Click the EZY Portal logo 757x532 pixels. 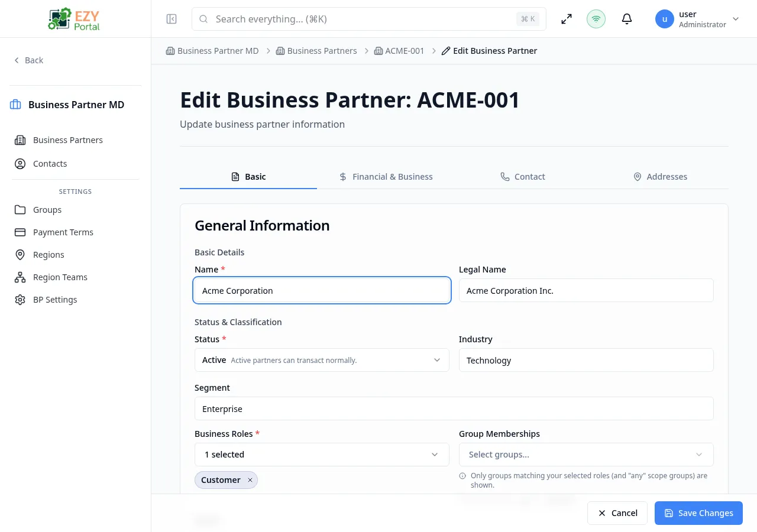pos(73,18)
